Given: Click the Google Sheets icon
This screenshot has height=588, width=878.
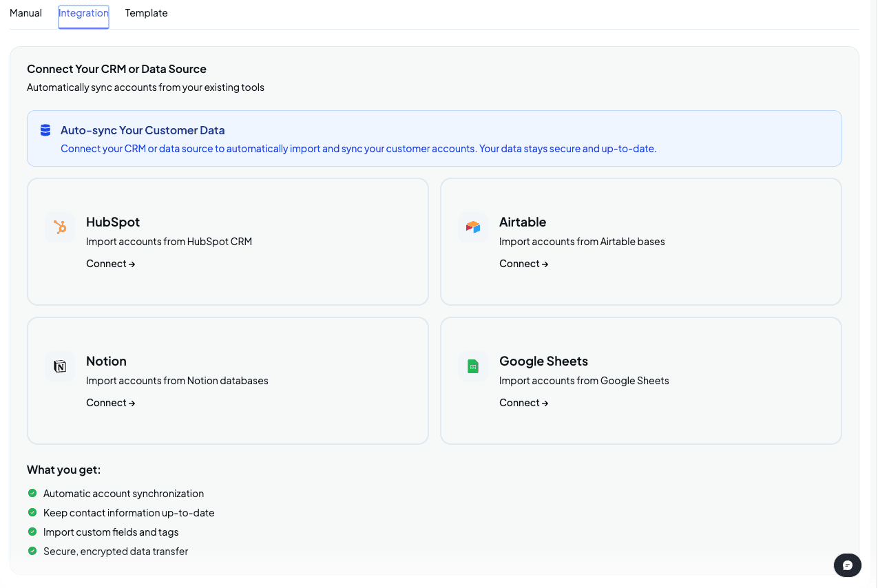Looking at the screenshot, I should (473, 366).
